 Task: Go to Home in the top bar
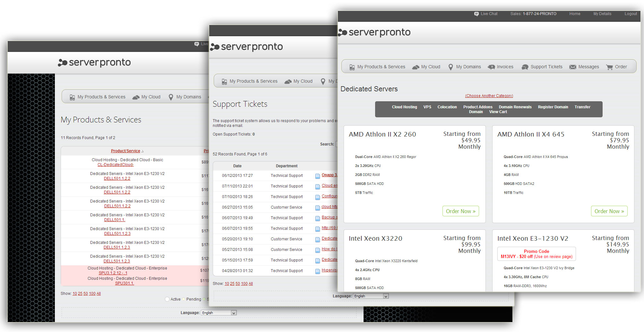(575, 14)
